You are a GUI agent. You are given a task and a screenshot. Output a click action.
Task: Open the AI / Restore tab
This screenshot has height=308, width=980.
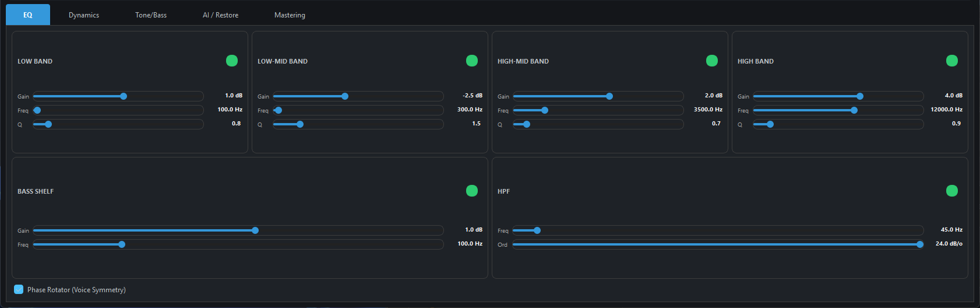click(x=220, y=15)
